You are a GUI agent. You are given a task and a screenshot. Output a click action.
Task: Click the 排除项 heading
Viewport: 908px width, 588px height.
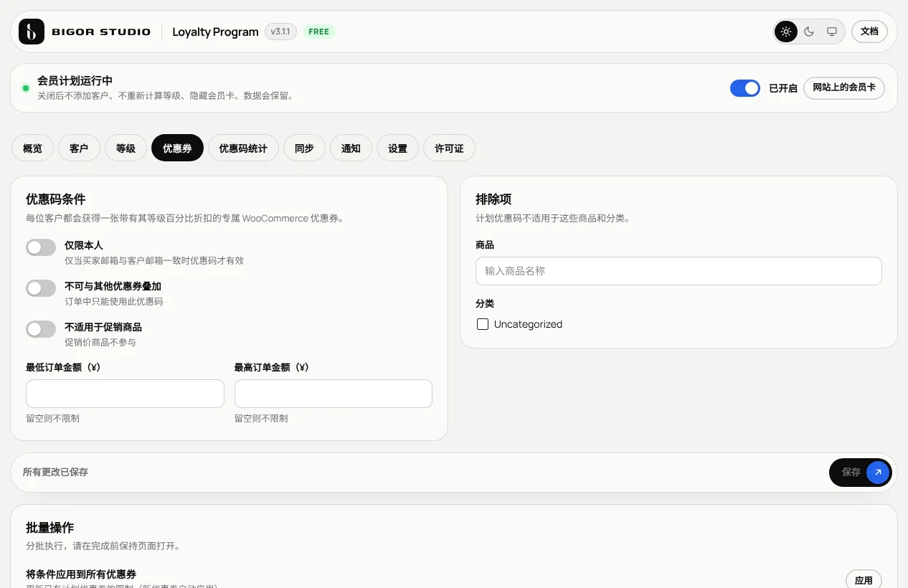coord(493,199)
